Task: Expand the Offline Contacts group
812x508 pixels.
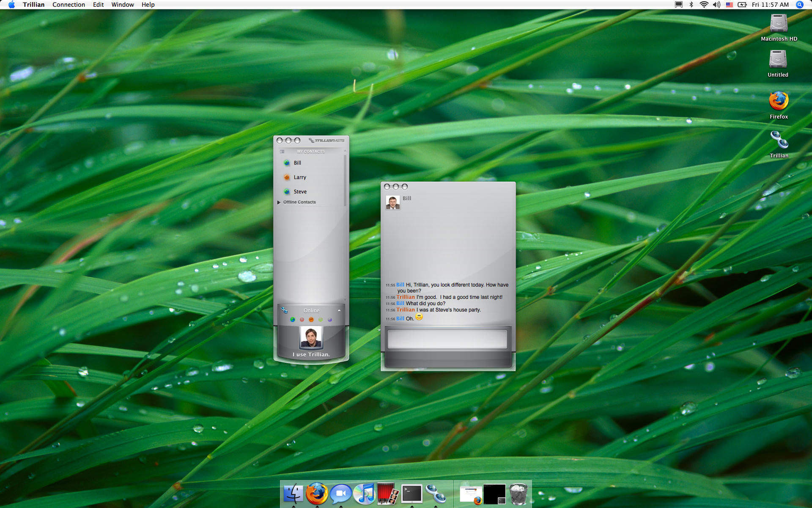Action: coord(279,202)
